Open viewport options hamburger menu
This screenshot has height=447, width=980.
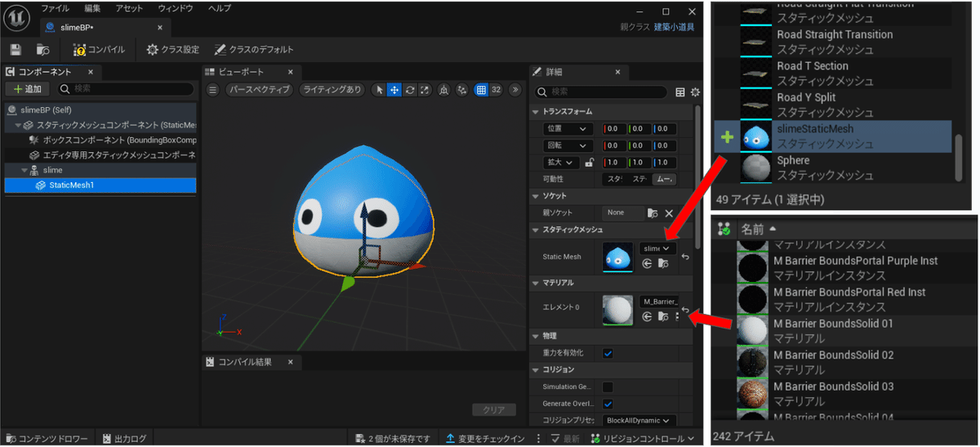point(213,89)
